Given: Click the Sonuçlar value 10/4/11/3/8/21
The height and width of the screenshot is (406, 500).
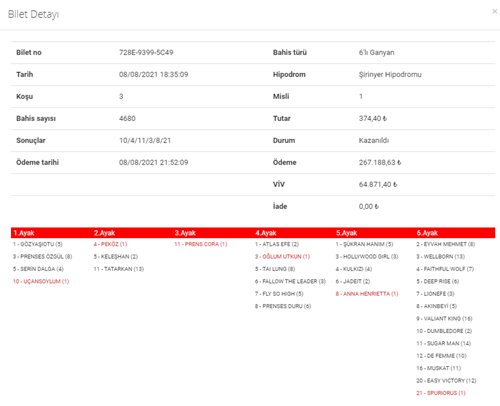Looking at the screenshot, I should click(145, 140).
